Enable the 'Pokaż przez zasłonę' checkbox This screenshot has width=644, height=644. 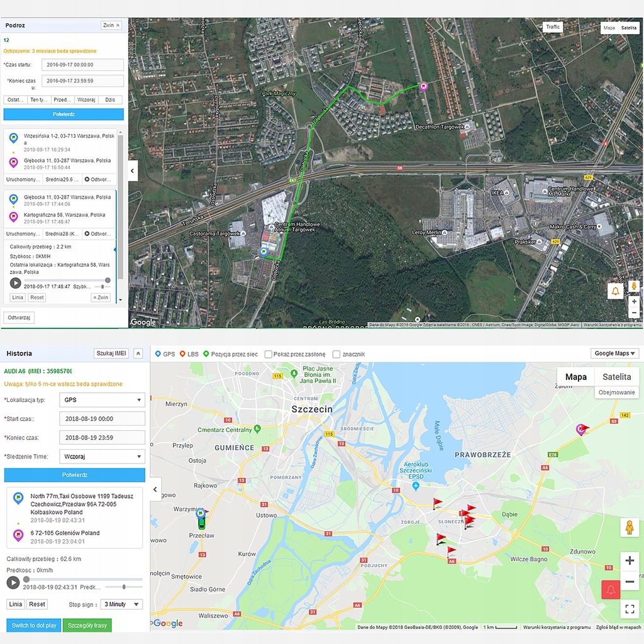(x=268, y=354)
